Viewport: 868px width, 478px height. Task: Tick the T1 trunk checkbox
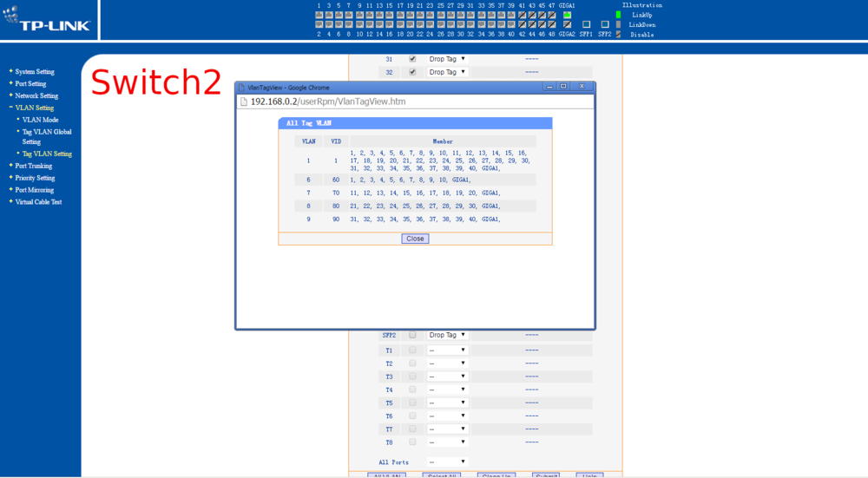412,350
